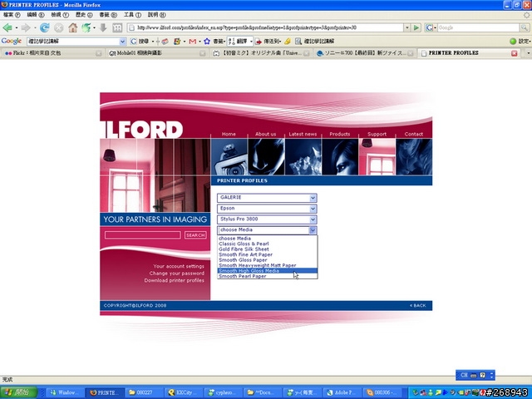Click the Google toolbar search button
The width and height of the screenshot is (532, 399).
[140, 42]
